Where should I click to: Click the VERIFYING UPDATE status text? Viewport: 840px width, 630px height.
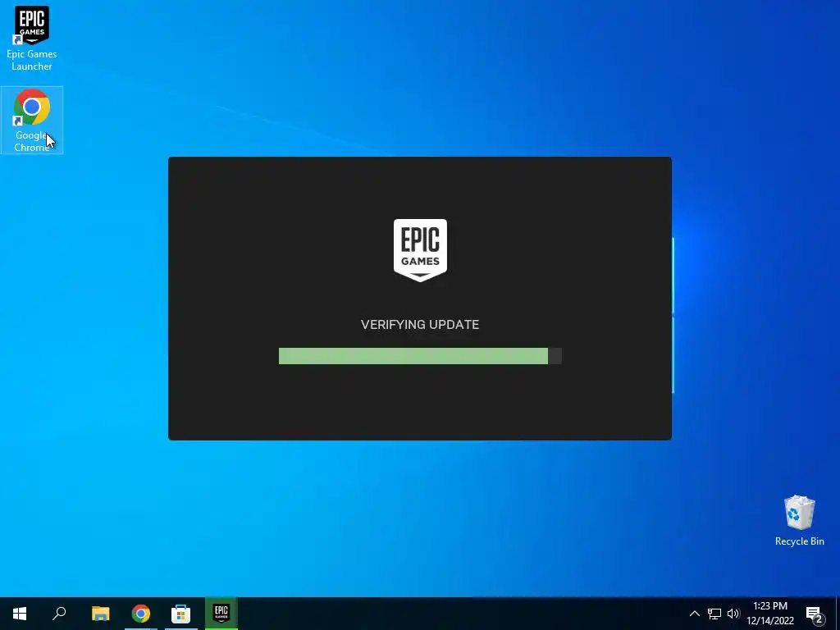(420, 325)
